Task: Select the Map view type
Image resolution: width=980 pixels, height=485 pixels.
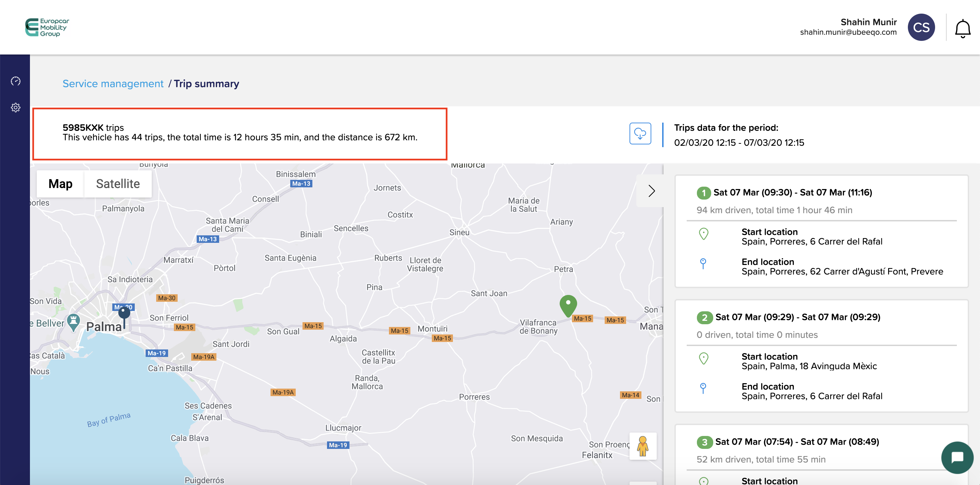Action: coord(61,184)
